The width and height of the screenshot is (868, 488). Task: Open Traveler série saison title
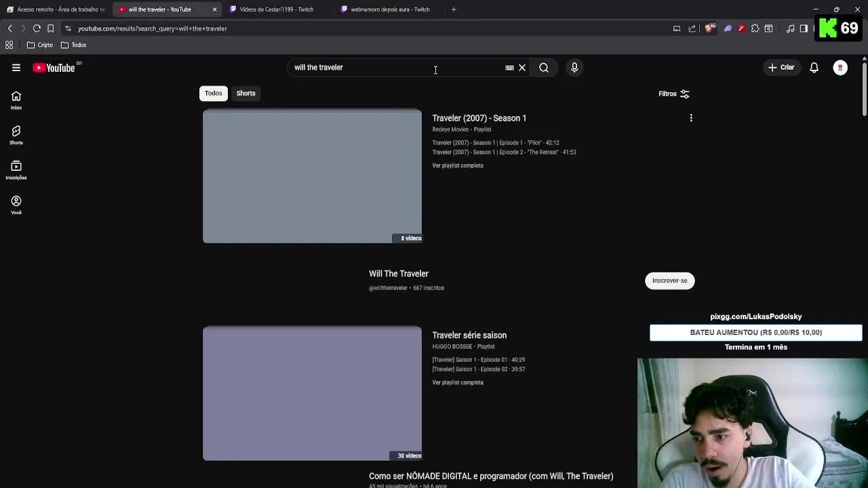[469, 335]
